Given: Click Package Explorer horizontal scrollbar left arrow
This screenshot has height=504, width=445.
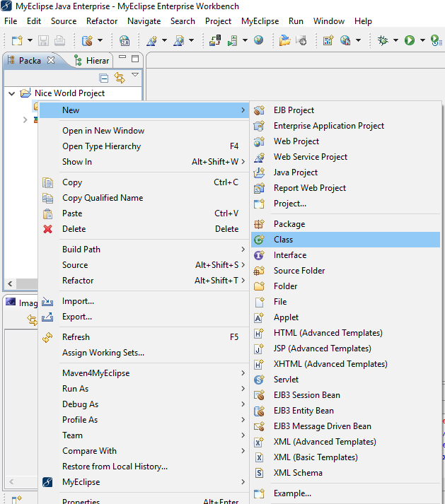Looking at the screenshot, I should (11, 284).
